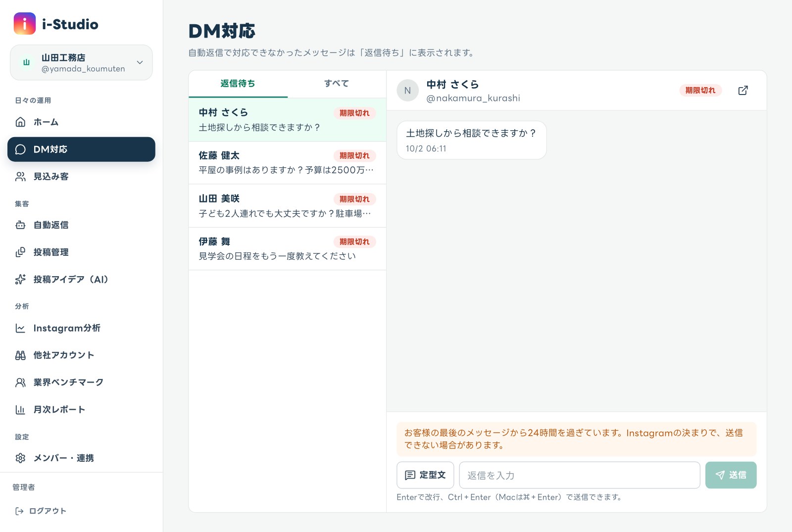The height and width of the screenshot is (532, 792).
Task: Open 業界ベンチマーク user icon
Action: (20, 383)
